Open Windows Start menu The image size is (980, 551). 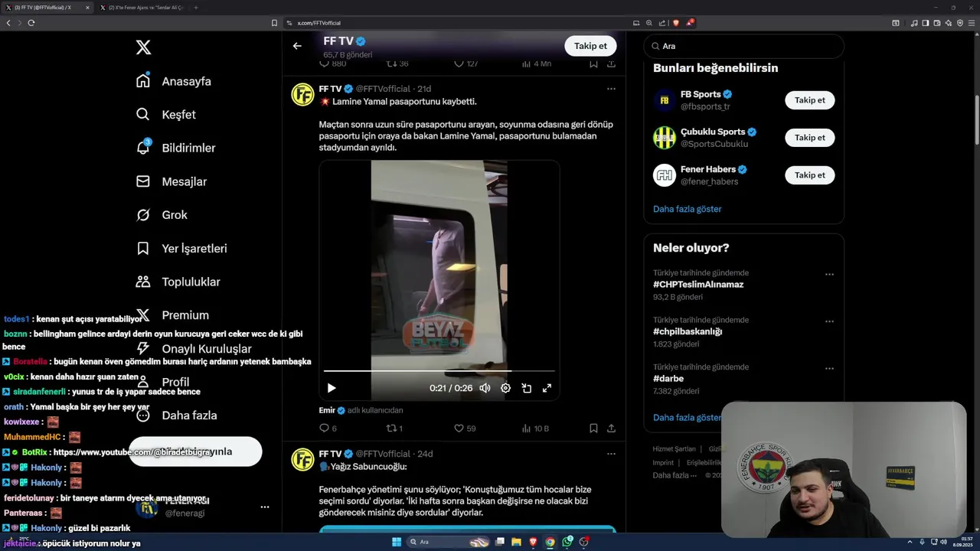pyautogui.click(x=397, y=542)
